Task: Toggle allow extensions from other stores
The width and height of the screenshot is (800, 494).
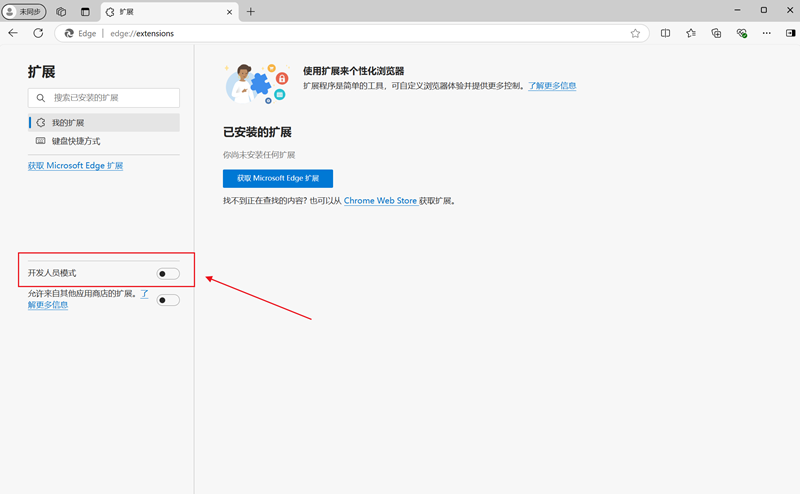Action: pyautogui.click(x=168, y=299)
